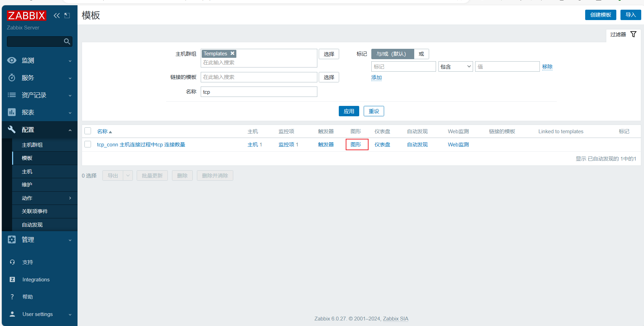Collapse the sidebar with double-arrow icon
This screenshot has height=326, width=644.
[x=57, y=16]
